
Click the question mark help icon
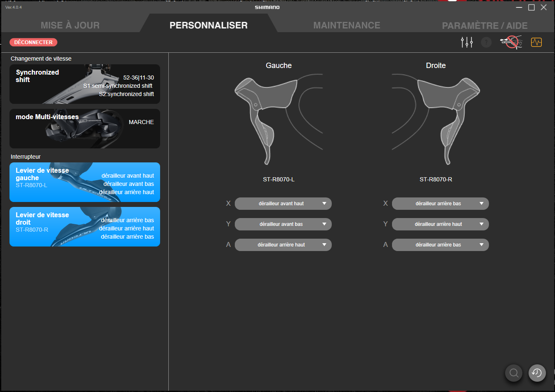click(x=487, y=42)
